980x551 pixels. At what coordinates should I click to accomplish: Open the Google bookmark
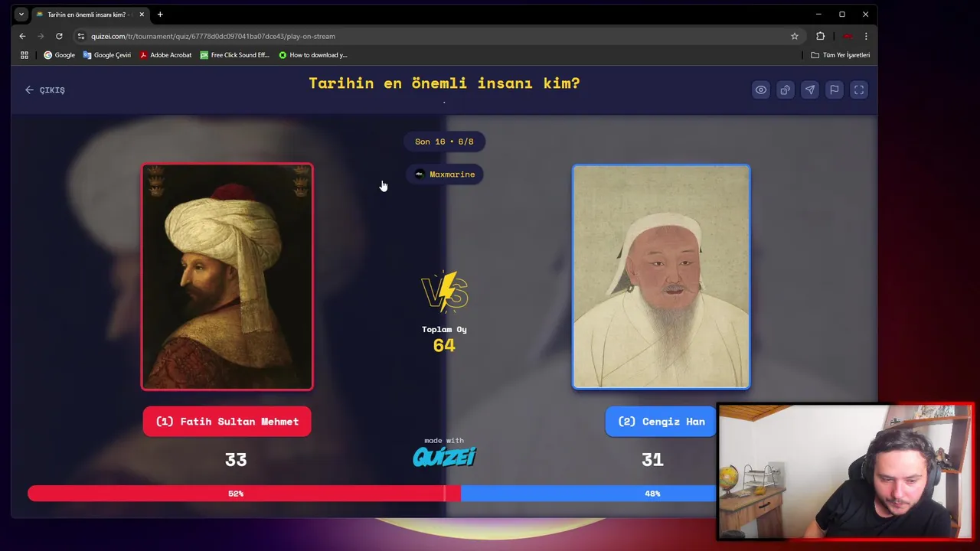60,55
